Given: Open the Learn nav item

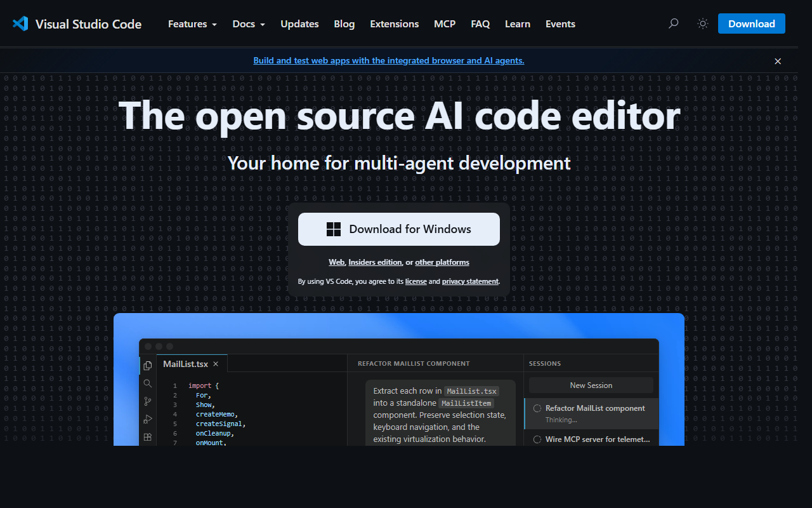Looking at the screenshot, I should point(518,24).
